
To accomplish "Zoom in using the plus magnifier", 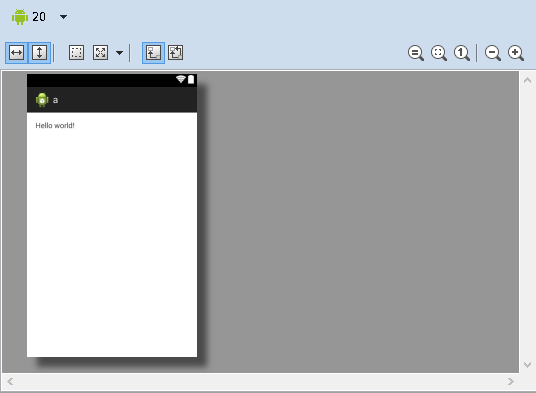I will (x=516, y=53).
